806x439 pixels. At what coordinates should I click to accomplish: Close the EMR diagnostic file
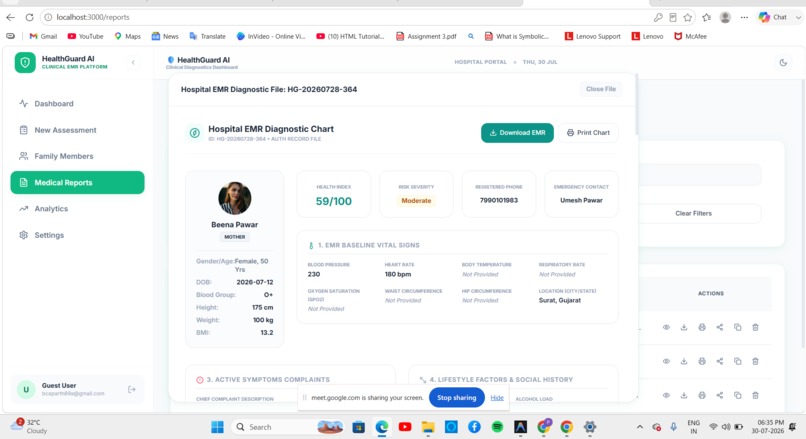[600, 89]
